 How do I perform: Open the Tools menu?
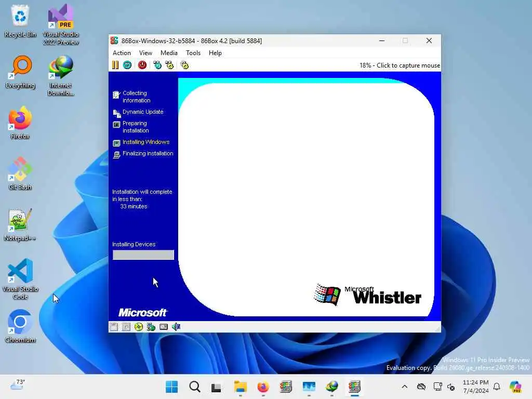(x=193, y=53)
